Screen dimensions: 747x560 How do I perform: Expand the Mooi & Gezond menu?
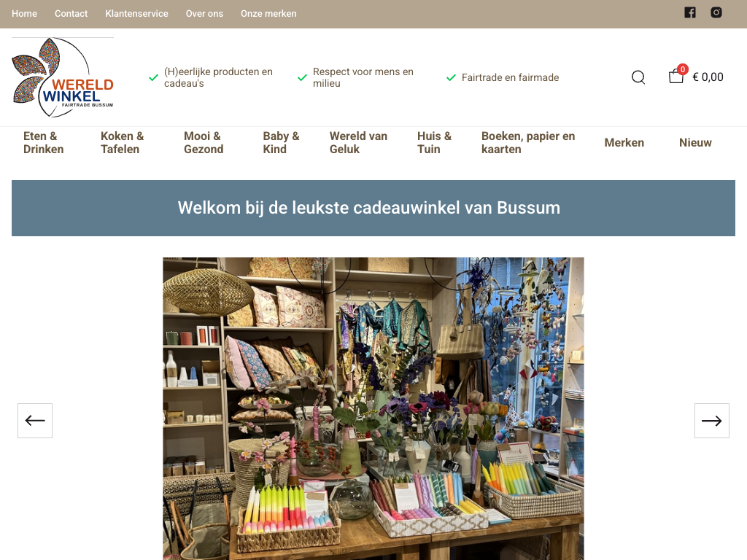204,142
